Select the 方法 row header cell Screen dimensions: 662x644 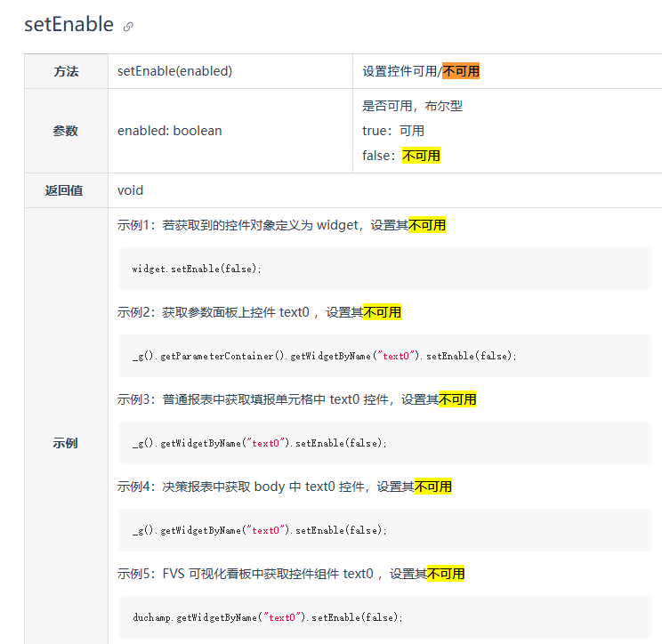(66, 71)
